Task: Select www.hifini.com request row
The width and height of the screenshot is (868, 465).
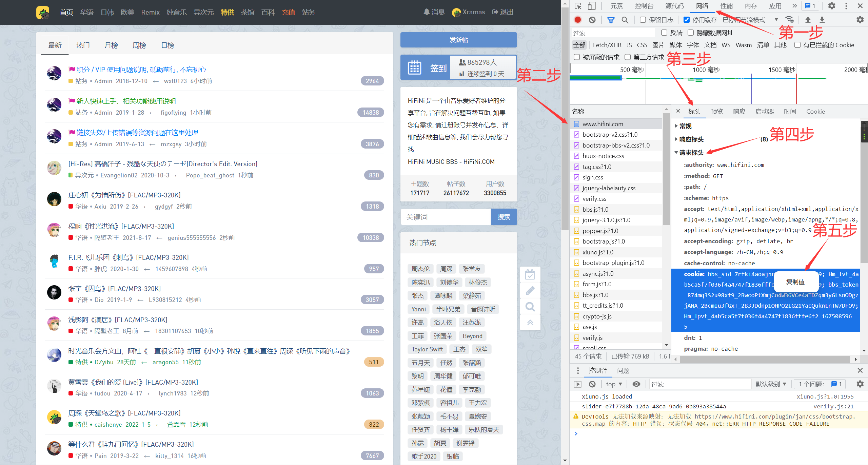Action: [616, 124]
